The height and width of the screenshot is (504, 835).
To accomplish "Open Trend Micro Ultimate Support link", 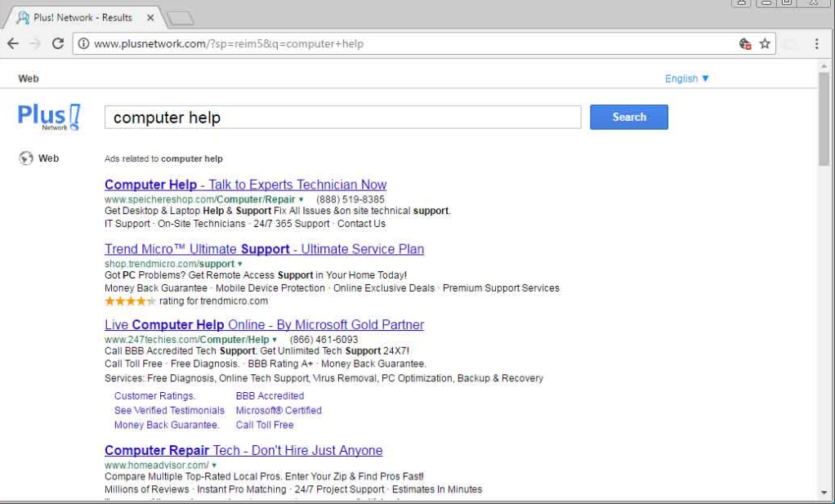I will (264, 249).
